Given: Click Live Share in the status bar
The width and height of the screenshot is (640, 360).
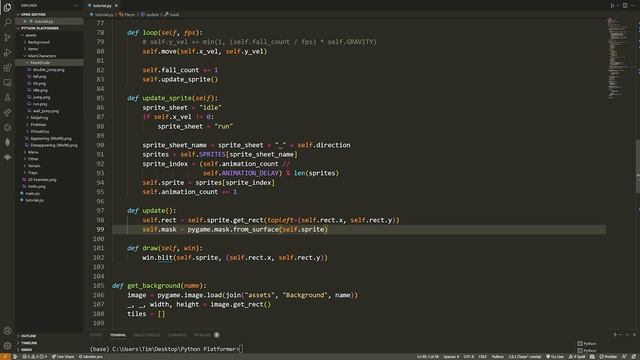Looking at the screenshot, I should pos(63,357).
